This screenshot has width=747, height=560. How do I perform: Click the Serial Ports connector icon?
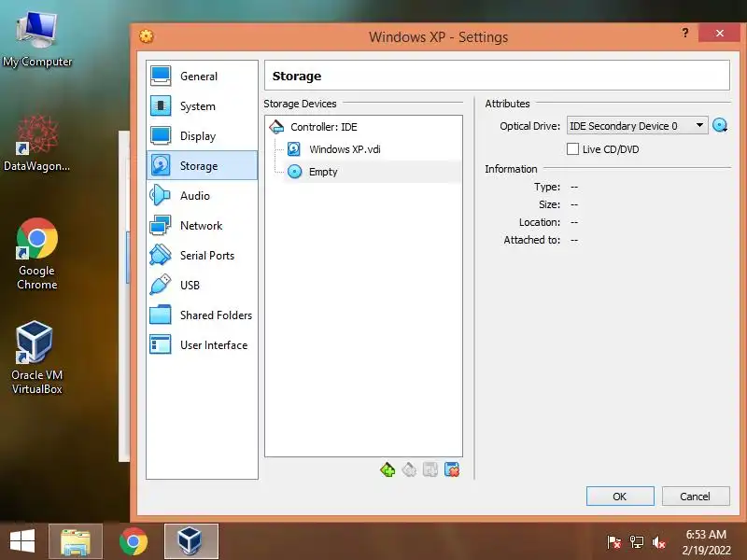click(160, 255)
